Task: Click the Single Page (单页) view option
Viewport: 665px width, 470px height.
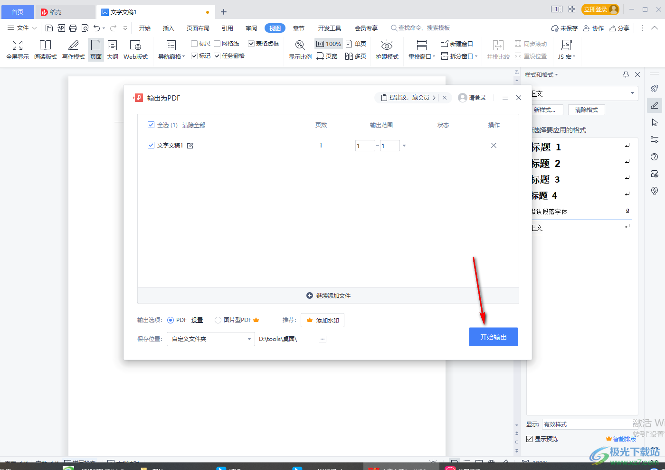Action: point(356,44)
